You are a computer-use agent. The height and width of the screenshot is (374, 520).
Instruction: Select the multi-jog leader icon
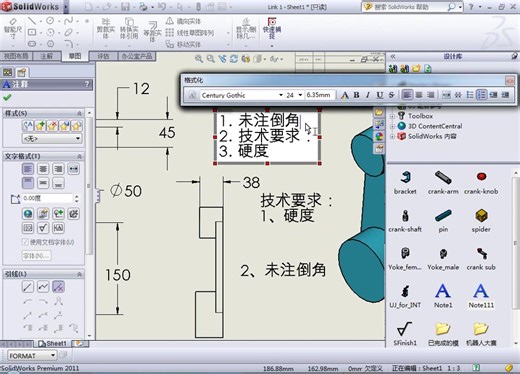click(43, 287)
